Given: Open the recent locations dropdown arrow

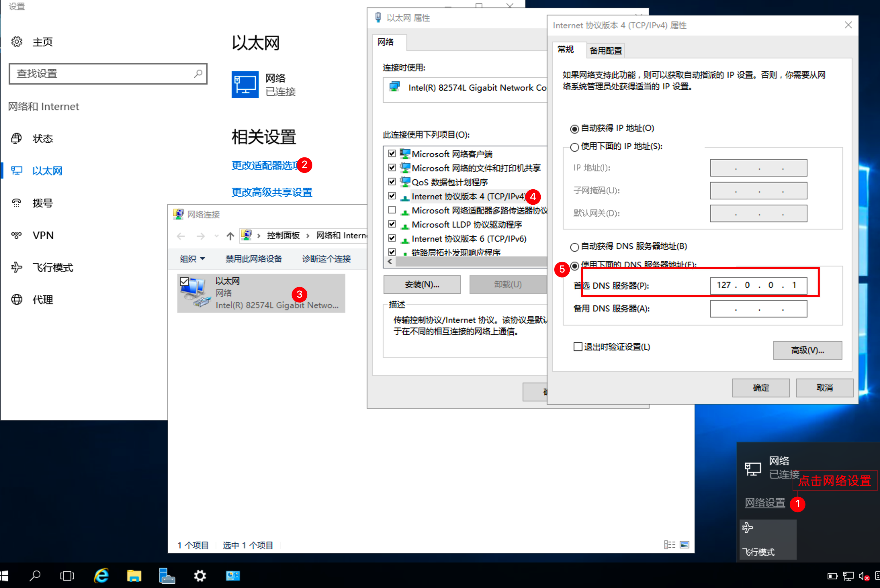Looking at the screenshot, I should 216,236.
